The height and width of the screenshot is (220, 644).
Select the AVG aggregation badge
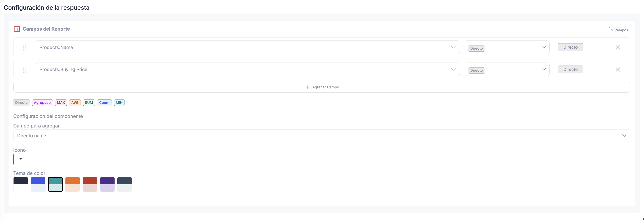(75, 102)
